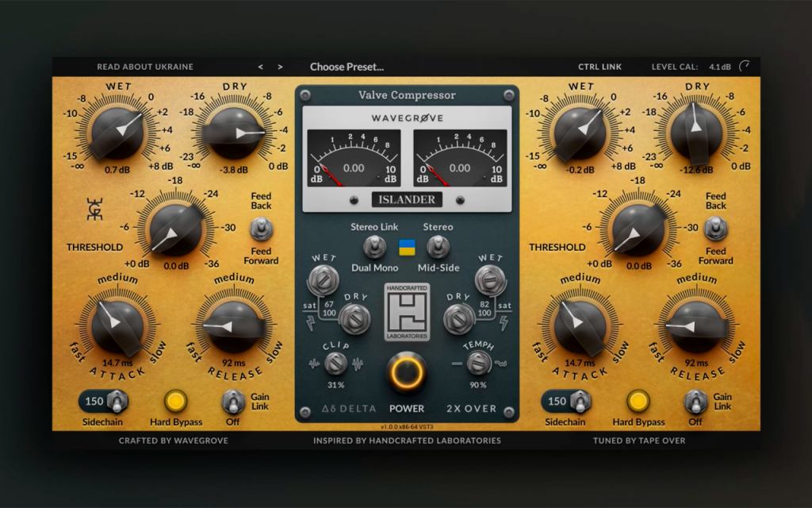Click the left channel DRY knob
This screenshot has width=812, height=508.
coord(234,133)
